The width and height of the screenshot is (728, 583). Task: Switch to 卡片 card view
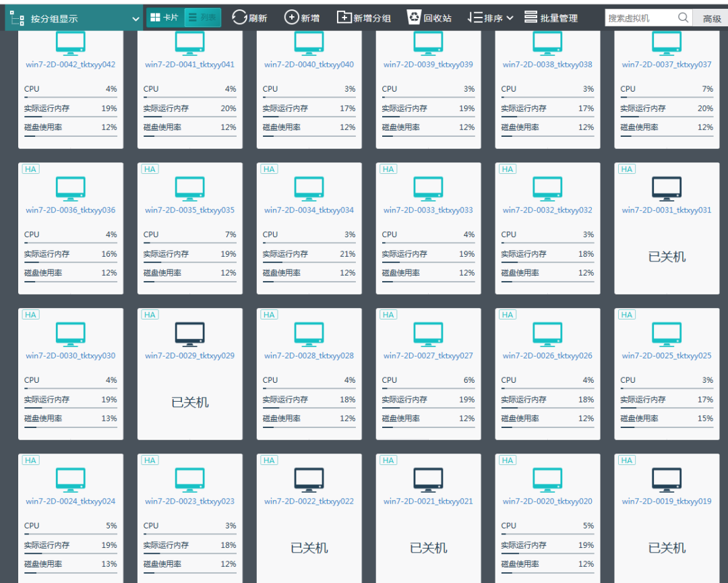pos(165,18)
